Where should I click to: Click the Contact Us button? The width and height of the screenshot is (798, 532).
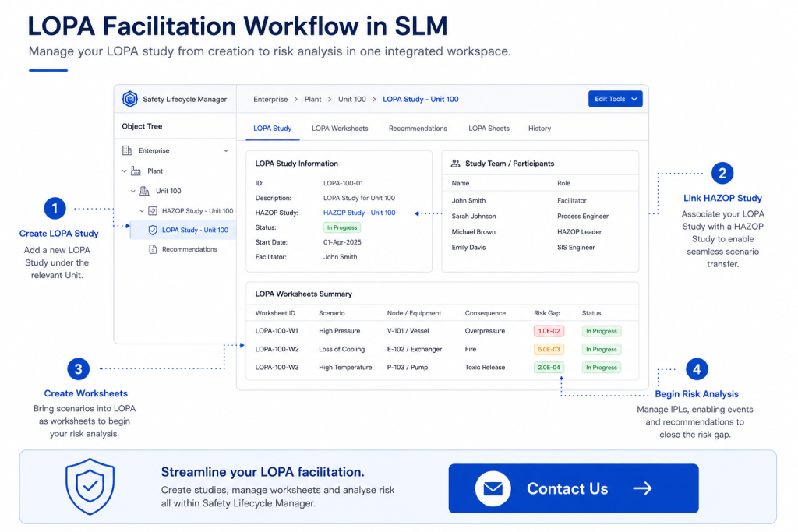573,488
